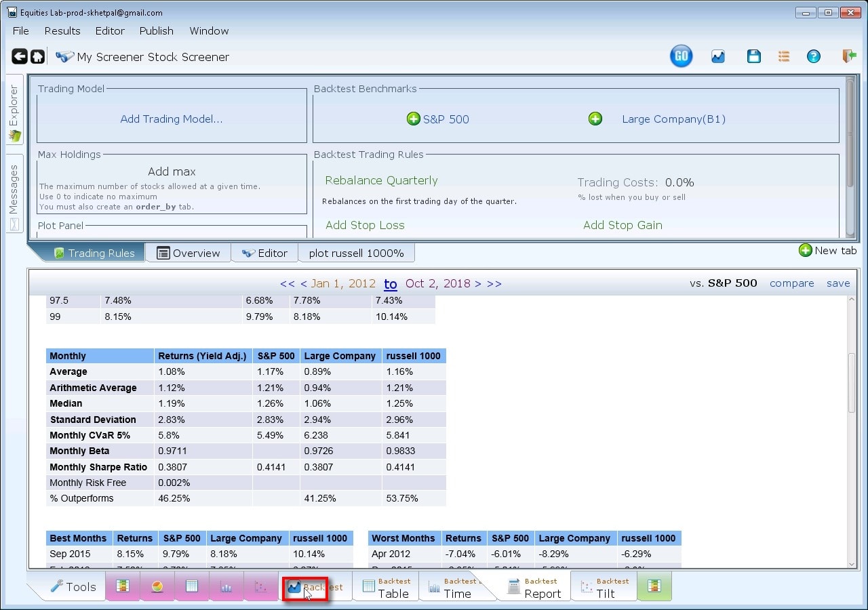Screen dimensions: 868x610
Task: Open the Backtest Tilt tab
Action: point(605,587)
